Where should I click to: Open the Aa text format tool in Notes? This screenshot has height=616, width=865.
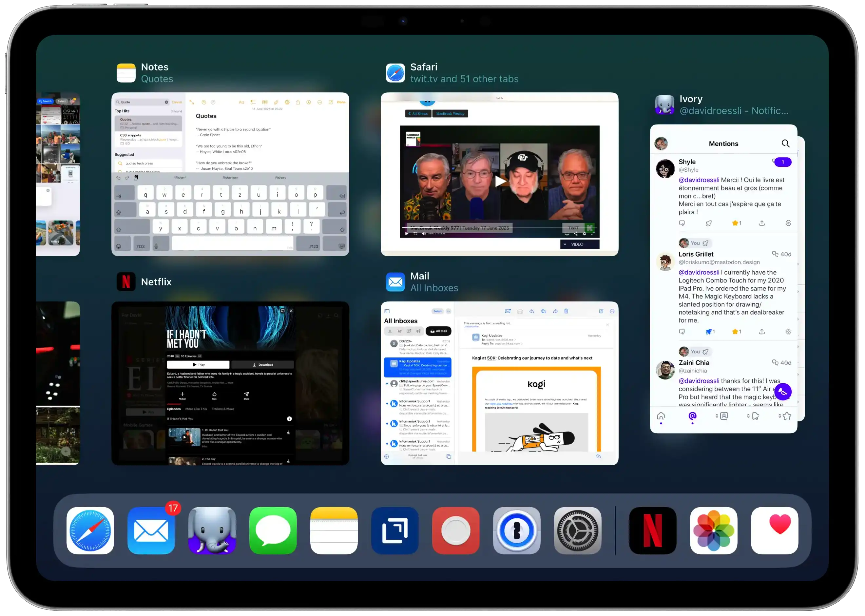pyautogui.click(x=241, y=102)
